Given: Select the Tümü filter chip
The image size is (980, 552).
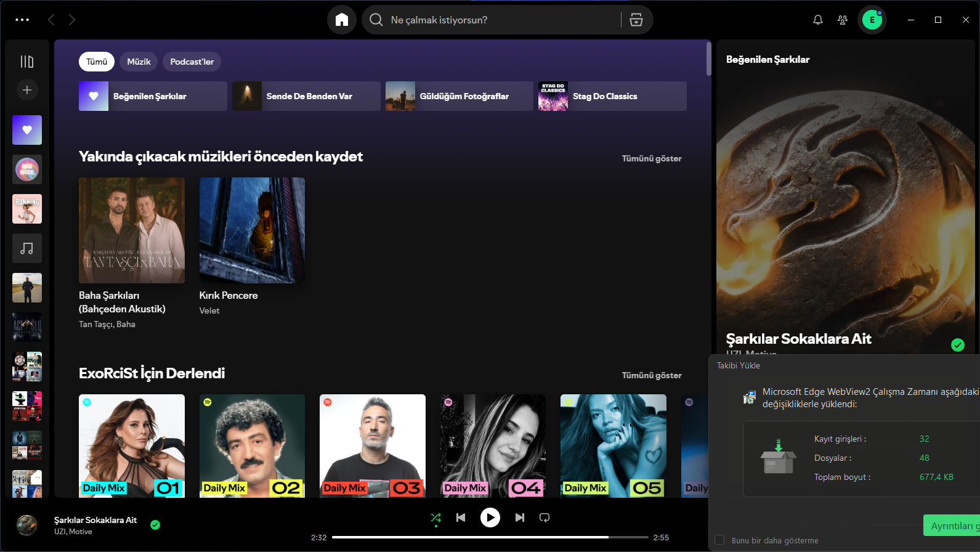Looking at the screenshot, I should (97, 62).
